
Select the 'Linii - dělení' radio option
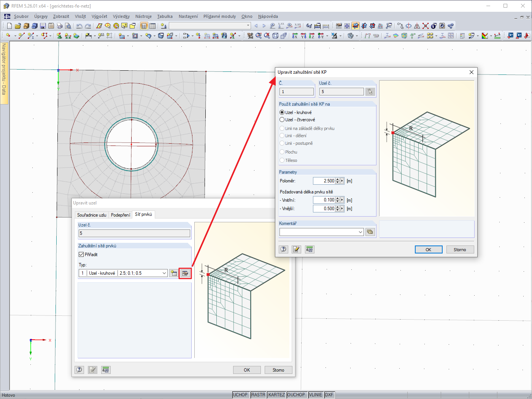(282, 136)
